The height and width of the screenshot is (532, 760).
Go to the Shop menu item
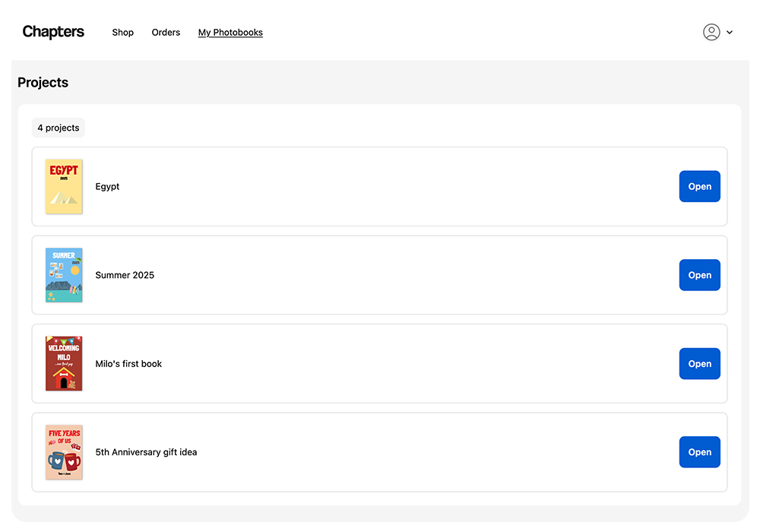pyautogui.click(x=122, y=33)
